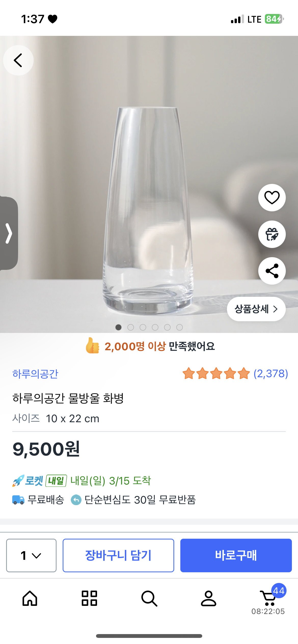Select the last image pagination dot
The image size is (298, 644).
point(180,327)
